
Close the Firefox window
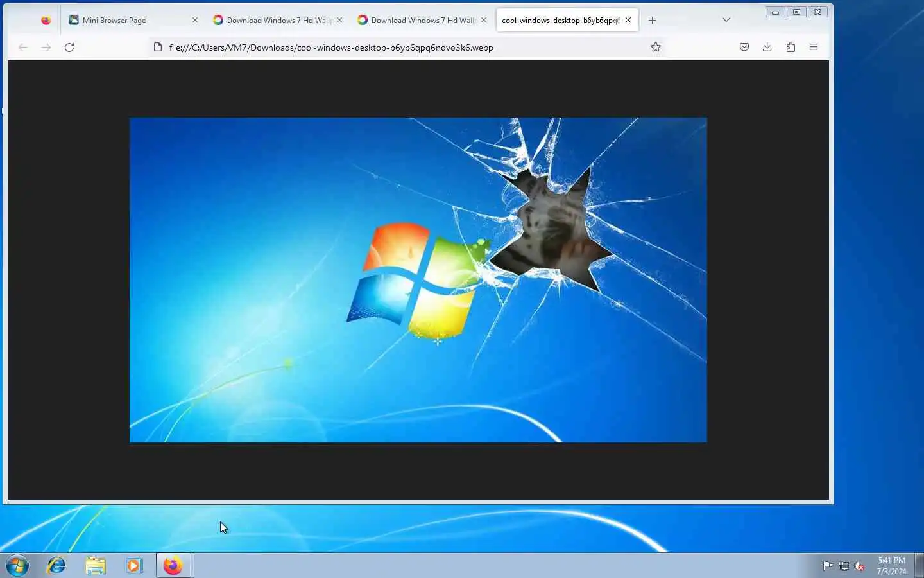pyautogui.click(x=817, y=12)
